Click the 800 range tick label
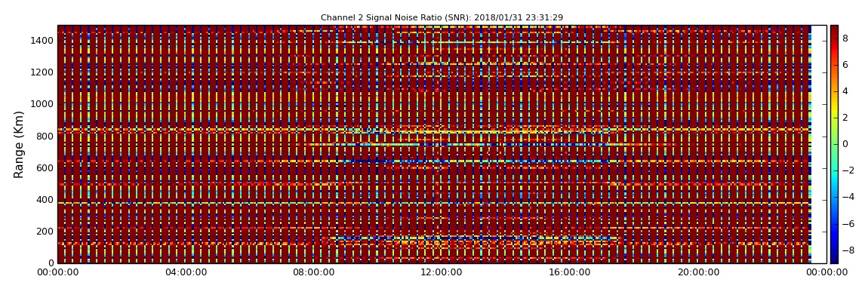Image resolution: width=868 pixels, height=307 pixels. pyautogui.click(x=45, y=137)
